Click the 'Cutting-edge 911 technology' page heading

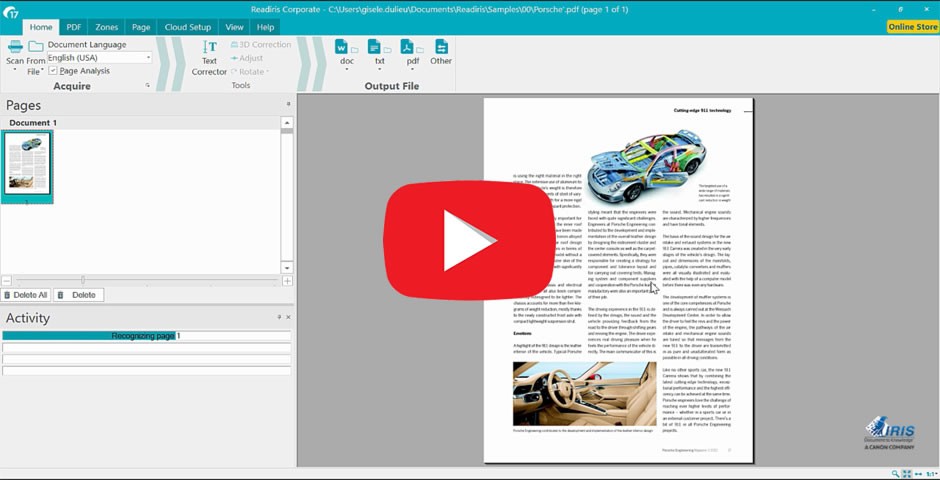pyautogui.click(x=702, y=110)
